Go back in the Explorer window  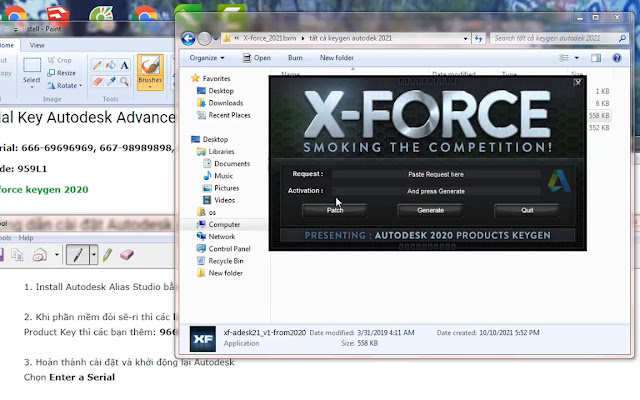click(x=188, y=39)
